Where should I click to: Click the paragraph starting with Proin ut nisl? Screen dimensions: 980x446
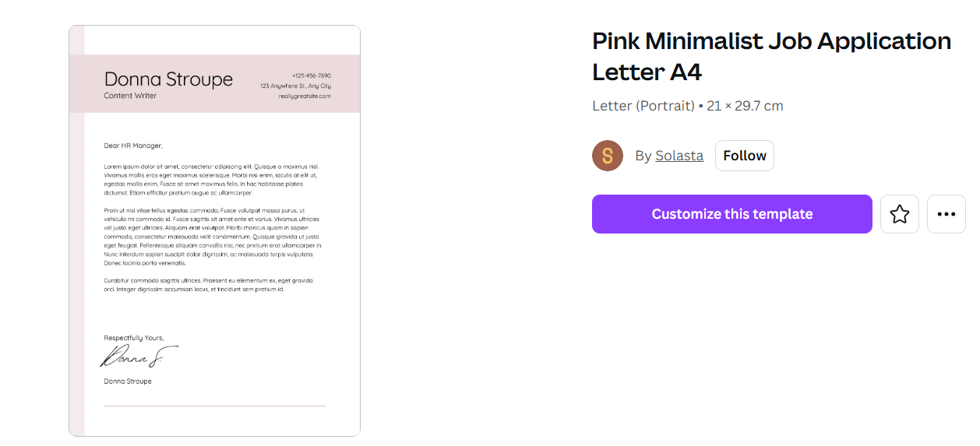click(212, 237)
